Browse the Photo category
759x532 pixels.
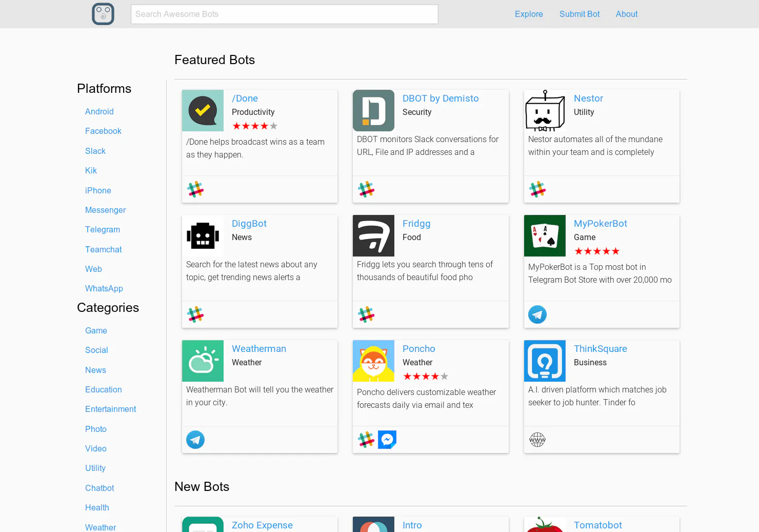pos(96,429)
